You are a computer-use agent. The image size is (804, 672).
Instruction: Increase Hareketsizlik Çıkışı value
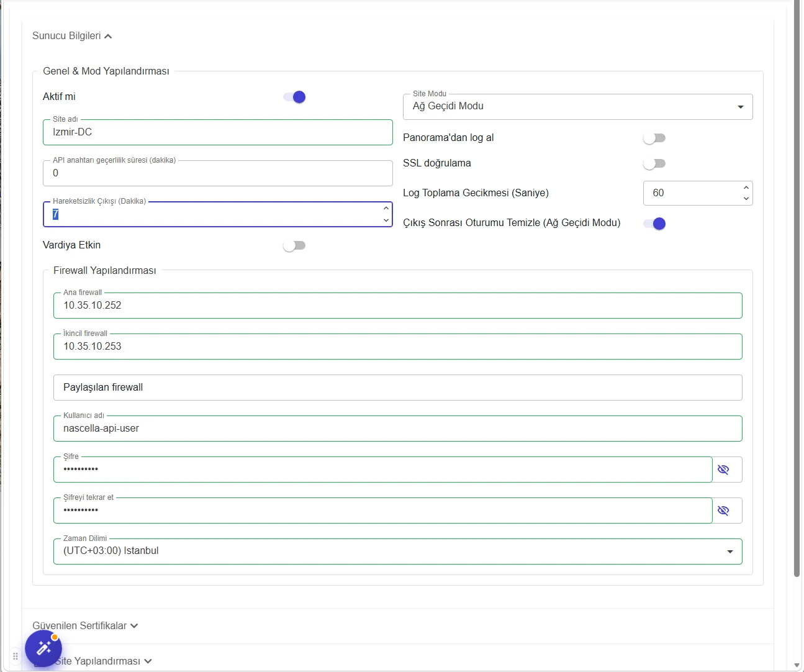(x=386, y=209)
